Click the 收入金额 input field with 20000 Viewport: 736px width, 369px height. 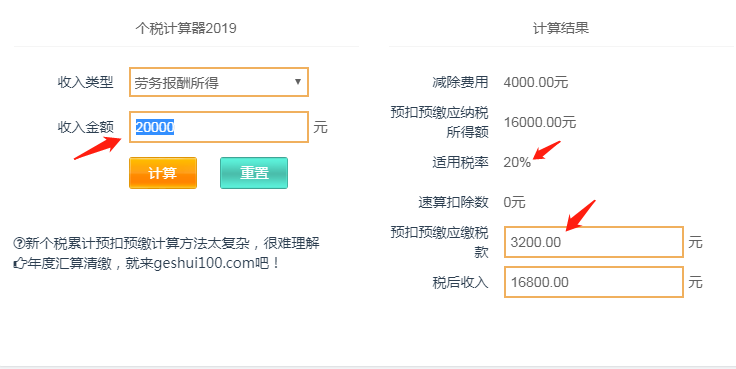(219, 127)
